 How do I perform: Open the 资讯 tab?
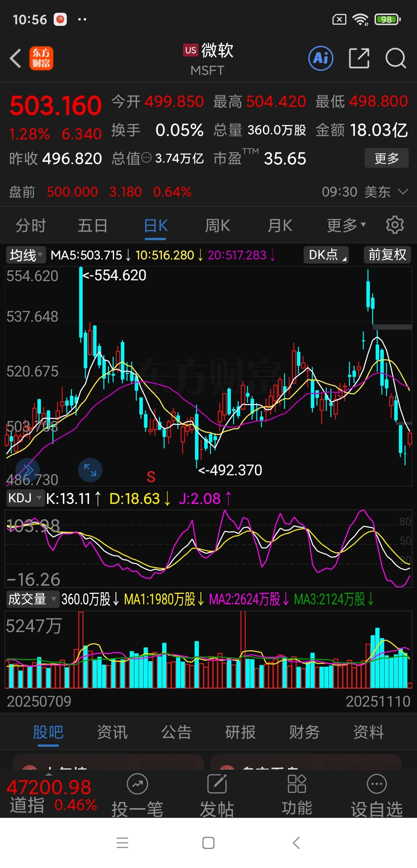pyautogui.click(x=112, y=732)
